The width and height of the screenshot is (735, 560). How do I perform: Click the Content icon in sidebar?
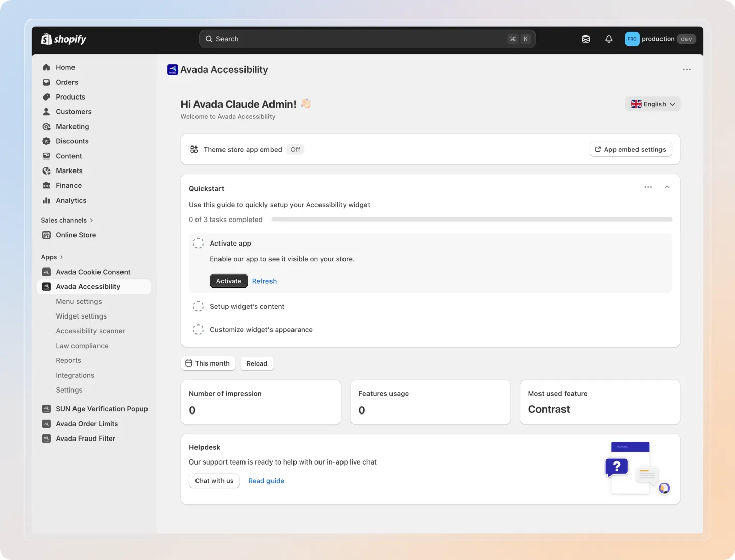pos(46,156)
